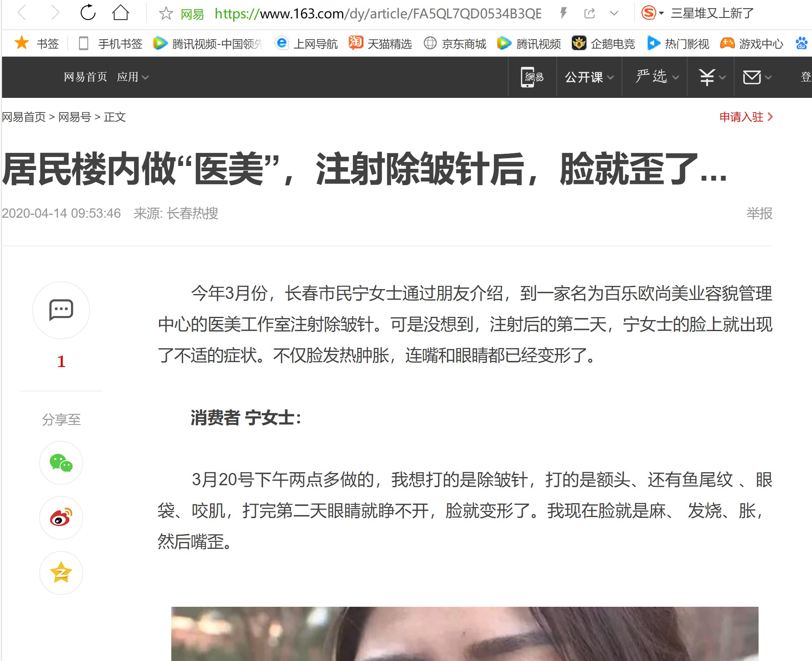Click the browser forward arrow
The width and height of the screenshot is (812, 661).
[x=55, y=13]
